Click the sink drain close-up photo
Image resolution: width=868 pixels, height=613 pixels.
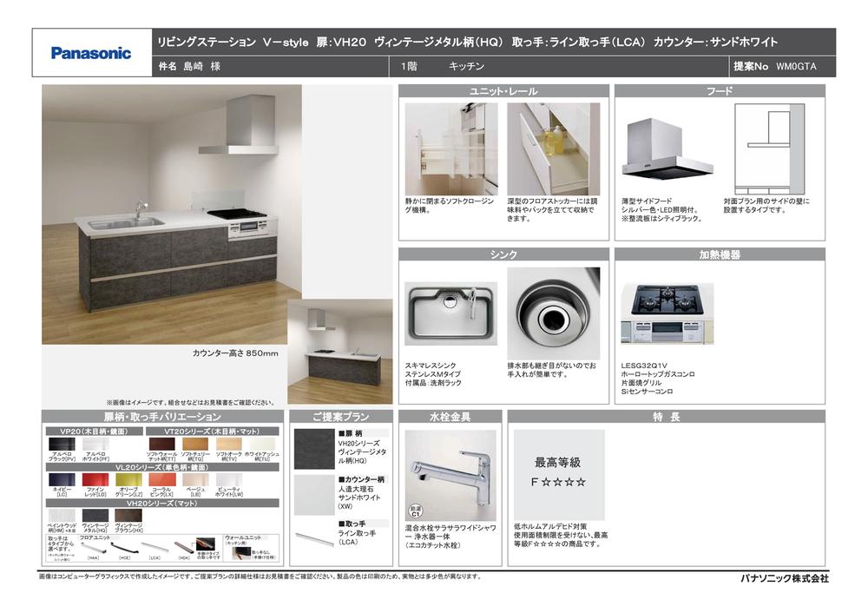(554, 313)
